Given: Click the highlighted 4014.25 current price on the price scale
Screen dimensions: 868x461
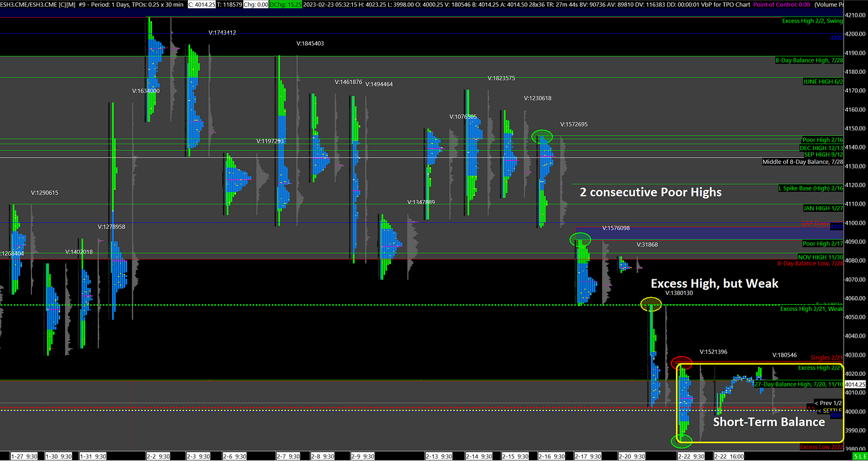Looking at the screenshot, I should pyautogui.click(x=856, y=385).
